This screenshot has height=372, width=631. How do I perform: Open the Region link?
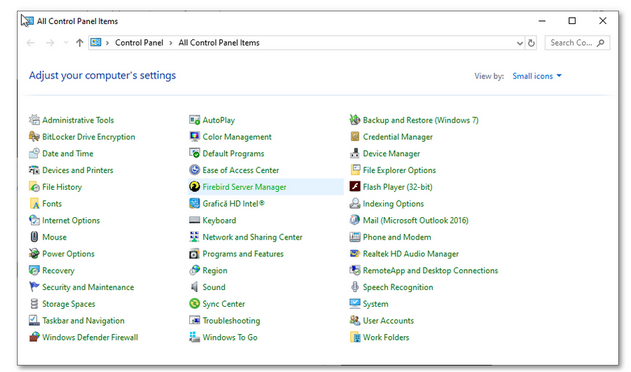215,271
